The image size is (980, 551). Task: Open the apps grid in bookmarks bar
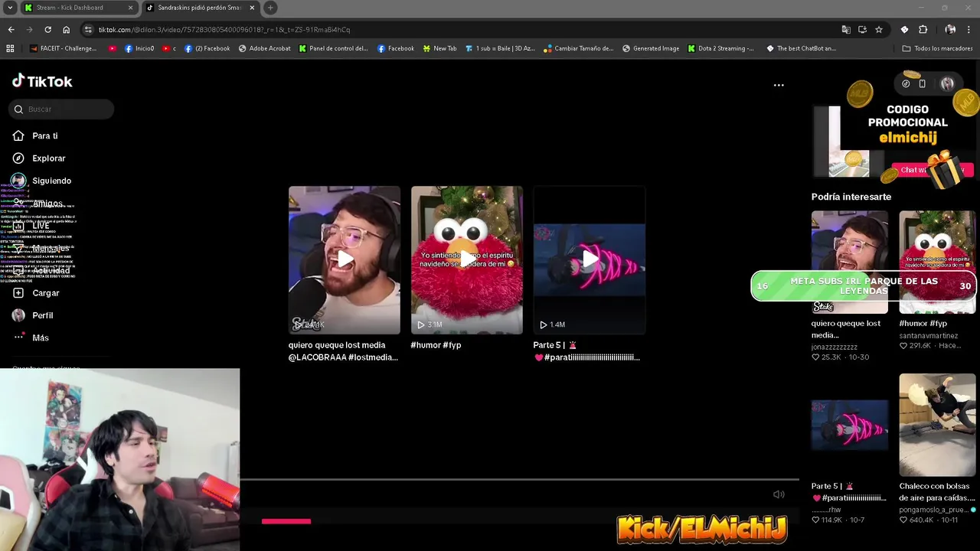coord(10,48)
